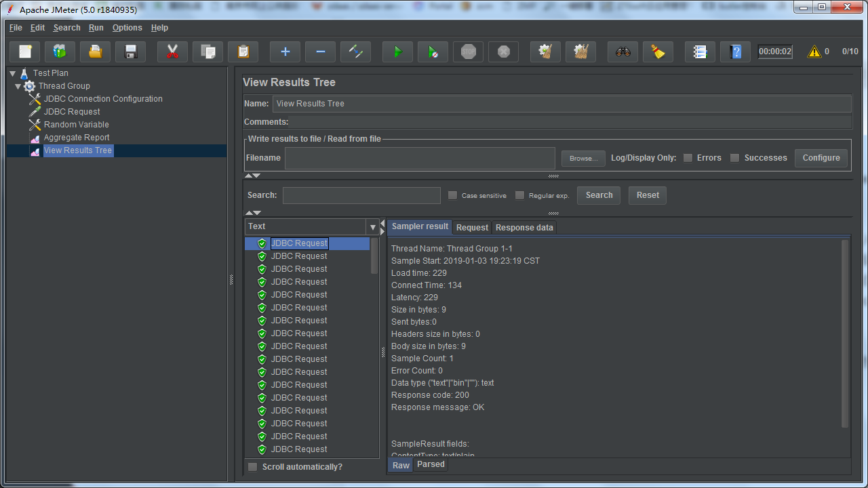Click the Test Plan flask icon

(24, 73)
